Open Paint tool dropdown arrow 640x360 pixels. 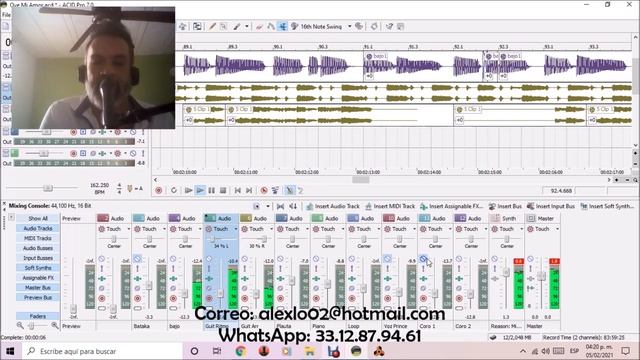(x=247, y=27)
